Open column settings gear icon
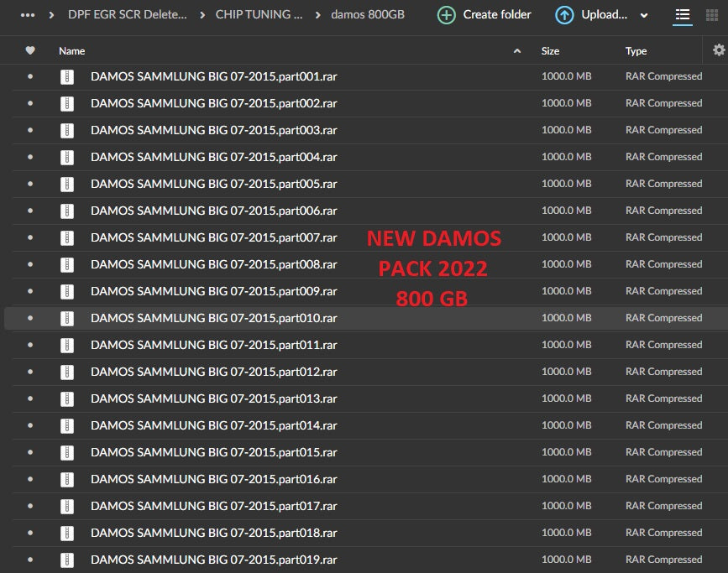This screenshot has height=573, width=728. (x=718, y=50)
